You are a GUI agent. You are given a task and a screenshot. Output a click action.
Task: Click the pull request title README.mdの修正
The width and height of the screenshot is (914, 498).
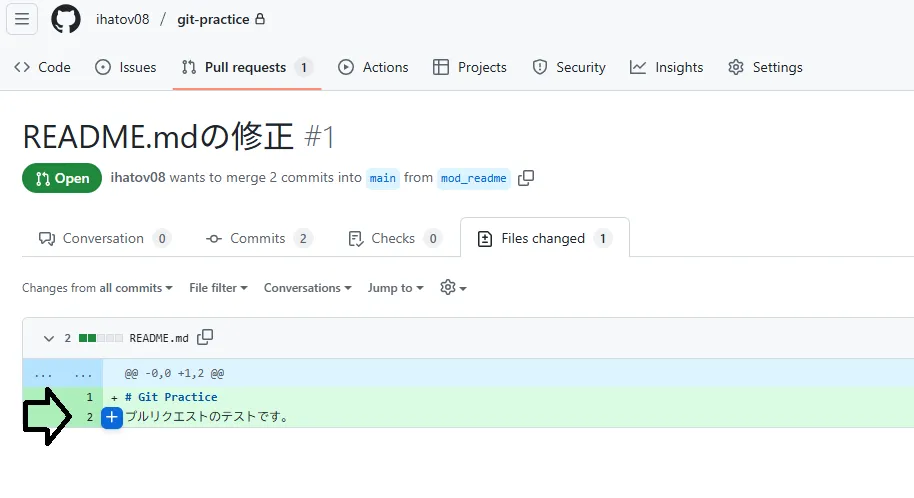(158, 137)
